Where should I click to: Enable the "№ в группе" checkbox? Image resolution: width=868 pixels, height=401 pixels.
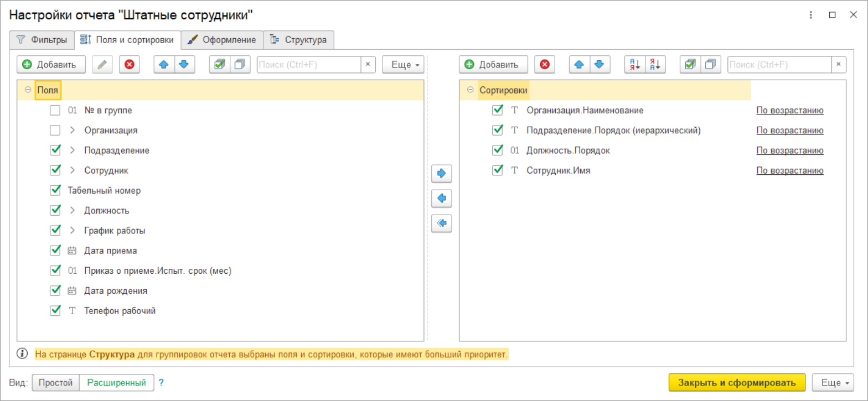click(55, 111)
